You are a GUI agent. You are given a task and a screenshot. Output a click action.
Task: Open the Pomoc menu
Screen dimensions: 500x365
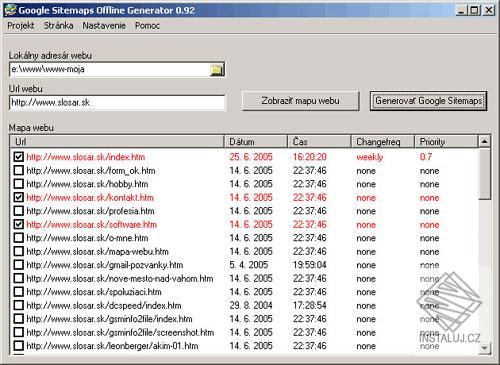[x=147, y=26]
